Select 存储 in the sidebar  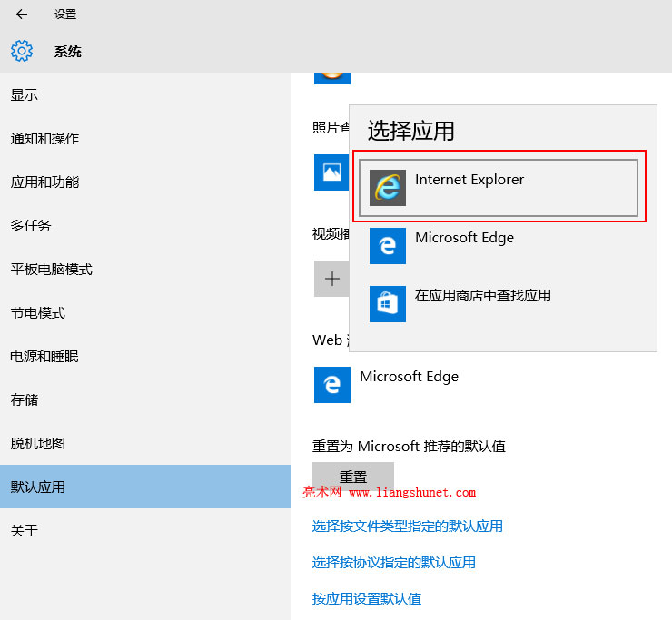145,399
